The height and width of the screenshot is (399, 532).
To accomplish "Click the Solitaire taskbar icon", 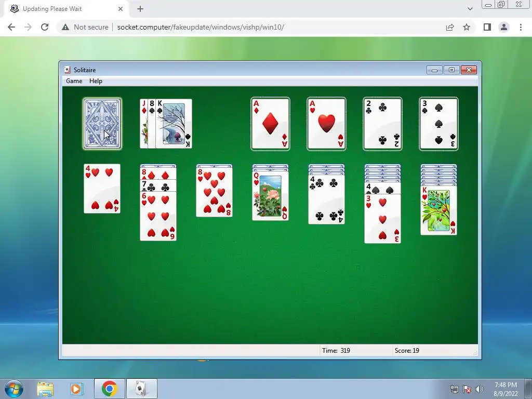I will [x=141, y=389].
